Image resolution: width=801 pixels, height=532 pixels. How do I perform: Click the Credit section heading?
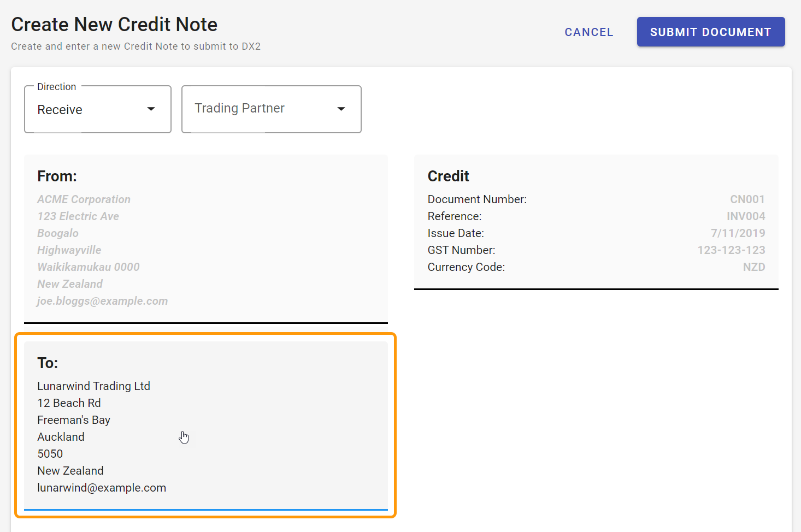[448, 176]
